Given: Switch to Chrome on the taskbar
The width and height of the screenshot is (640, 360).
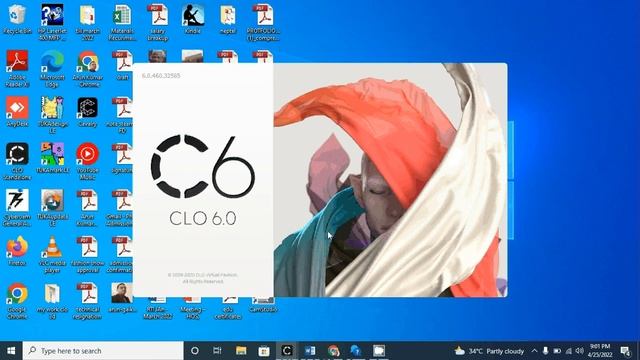Looking at the screenshot, I should click(333, 351).
